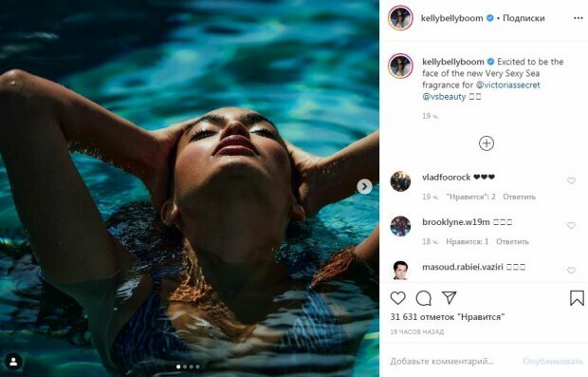Like brooklyne.w19m's comment
This screenshot has height=377, width=588.
coord(571,225)
